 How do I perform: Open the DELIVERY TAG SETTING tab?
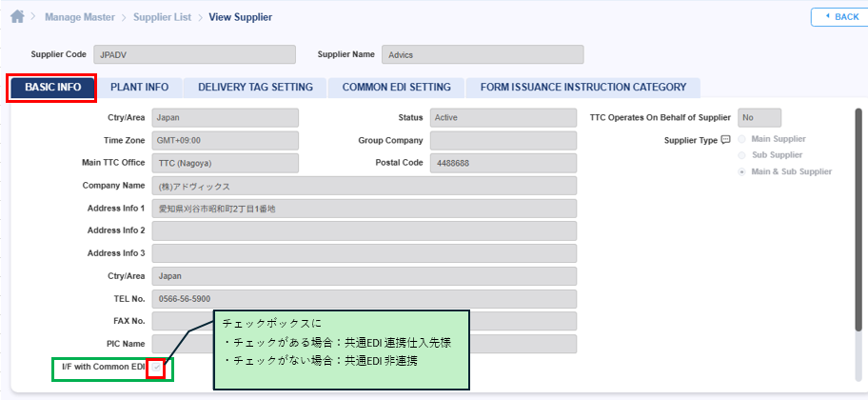(x=255, y=88)
